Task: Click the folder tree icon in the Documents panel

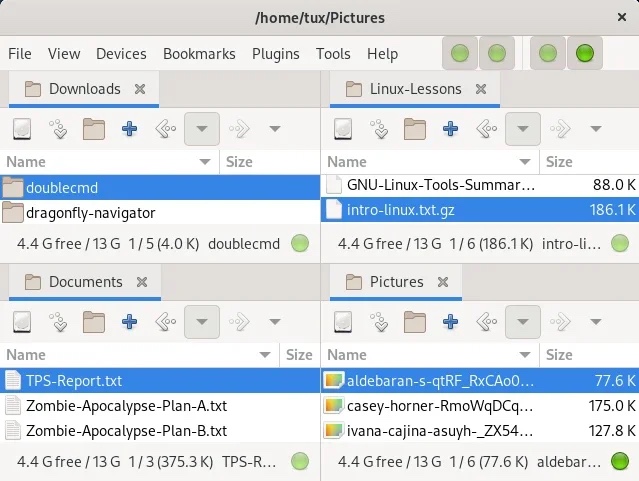Action: (94, 322)
